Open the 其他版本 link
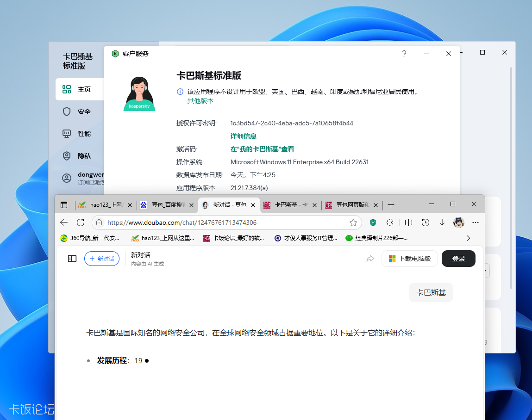This screenshot has height=420, width=532. click(200, 101)
